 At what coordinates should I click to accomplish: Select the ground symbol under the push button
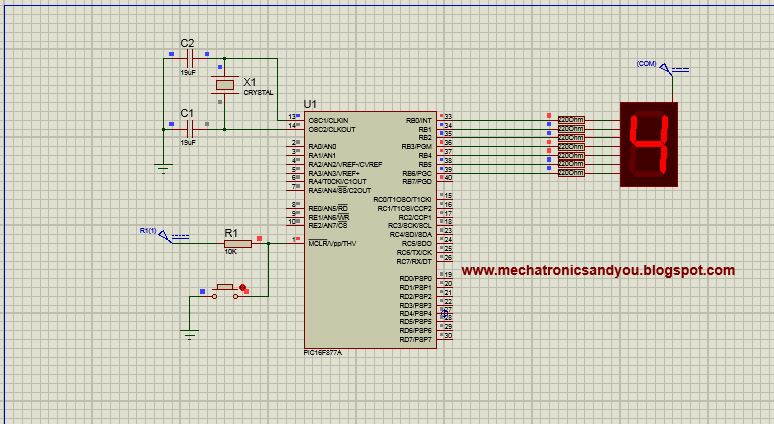coord(190,335)
